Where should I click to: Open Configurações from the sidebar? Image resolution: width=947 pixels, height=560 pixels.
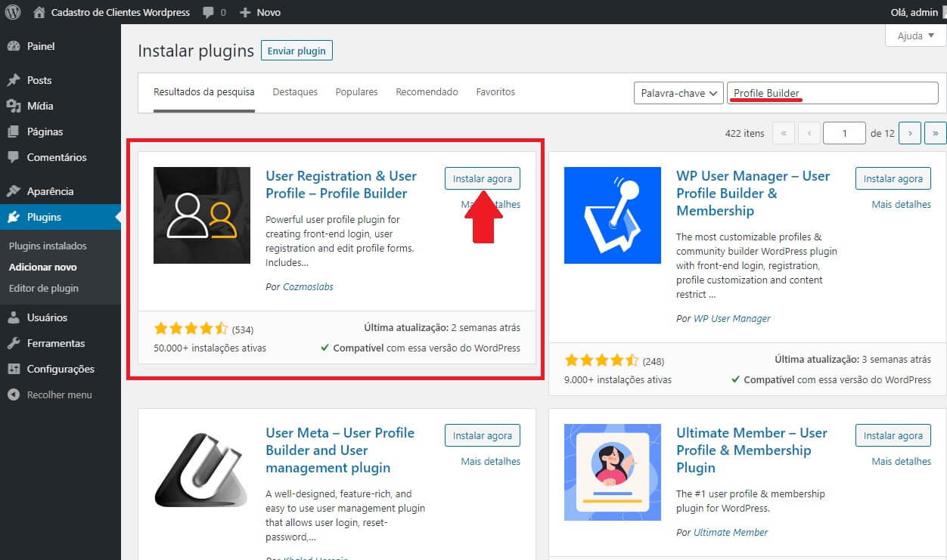[x=61, y=369]
